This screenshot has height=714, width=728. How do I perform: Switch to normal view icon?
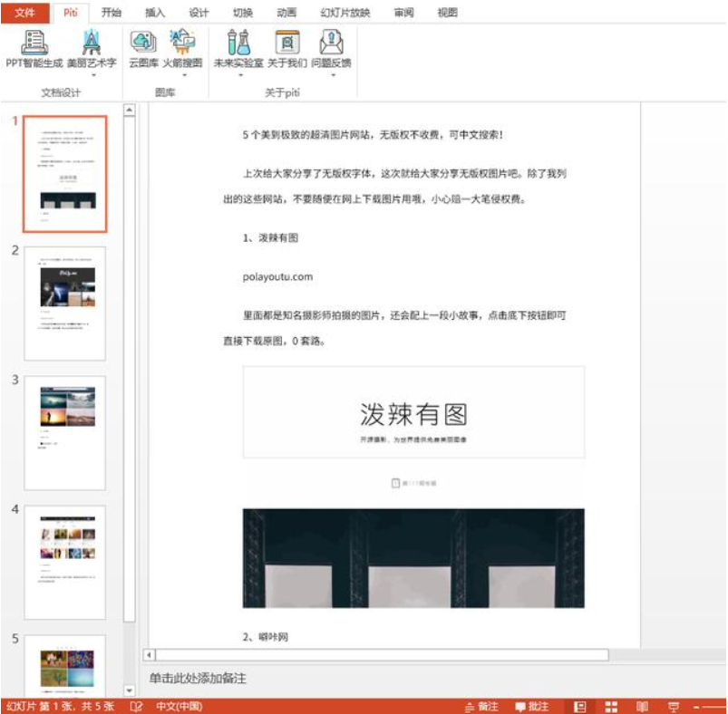click(580, 707)
